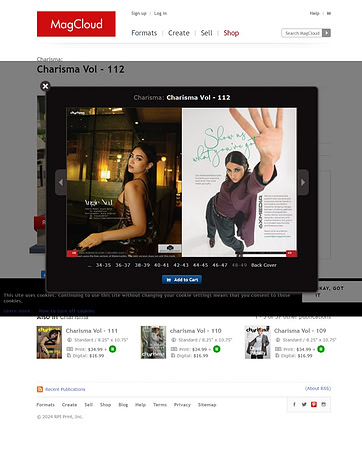The width and height of the screenshot is (362, 450).
Task: Open Recent Publications link
Action: [x=65, y=389]
